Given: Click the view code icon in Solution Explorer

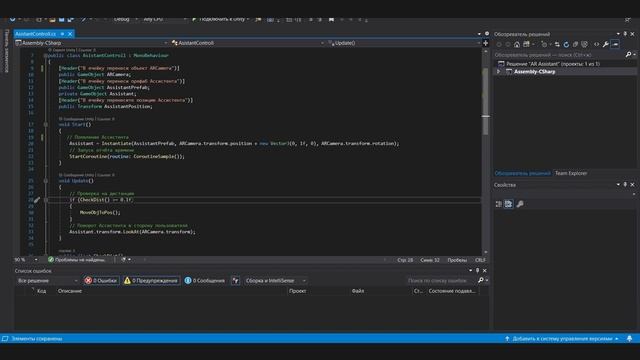Looking at the screenshot, I should 596,44.
